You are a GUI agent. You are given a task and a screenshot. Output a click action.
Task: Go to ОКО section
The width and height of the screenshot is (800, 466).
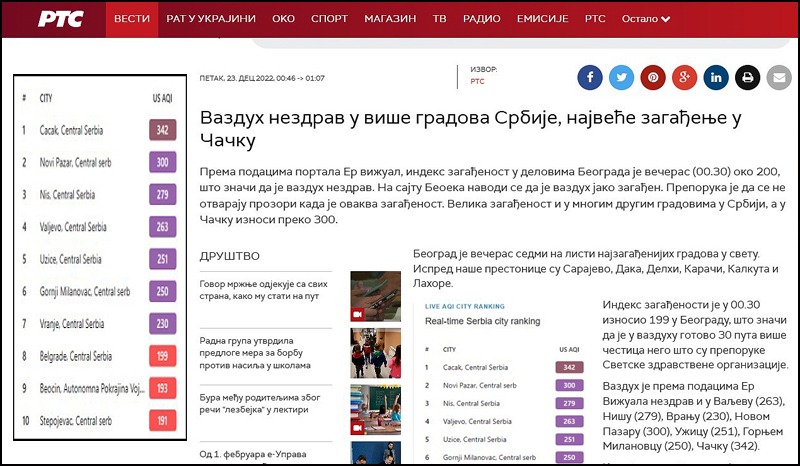click(x=283, y=19)
